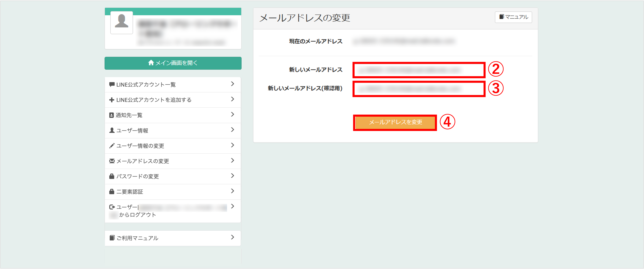
Task: Focus the 新しいメールアドレス(確認用) input field
Action: (x=418, y=89)
